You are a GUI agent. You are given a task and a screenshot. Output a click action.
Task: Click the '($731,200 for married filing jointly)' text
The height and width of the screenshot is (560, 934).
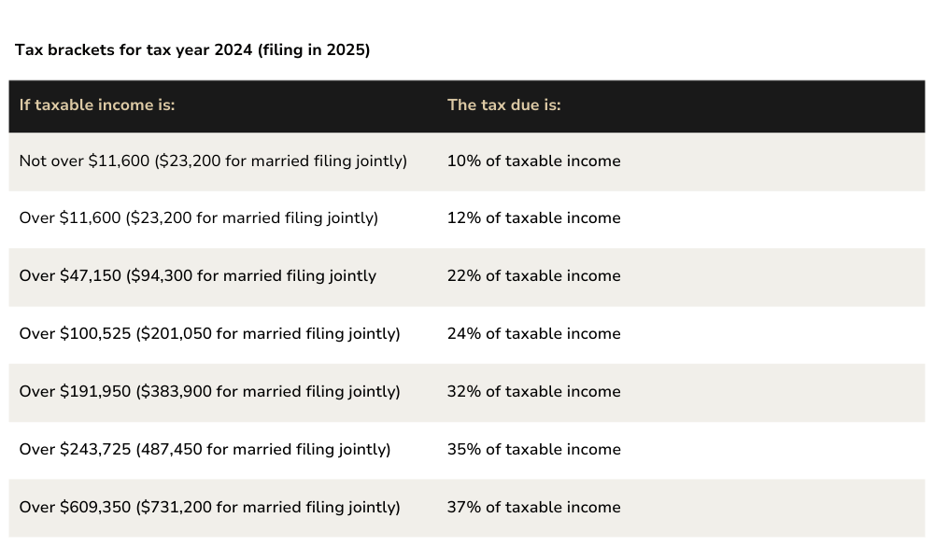point(268,508)
